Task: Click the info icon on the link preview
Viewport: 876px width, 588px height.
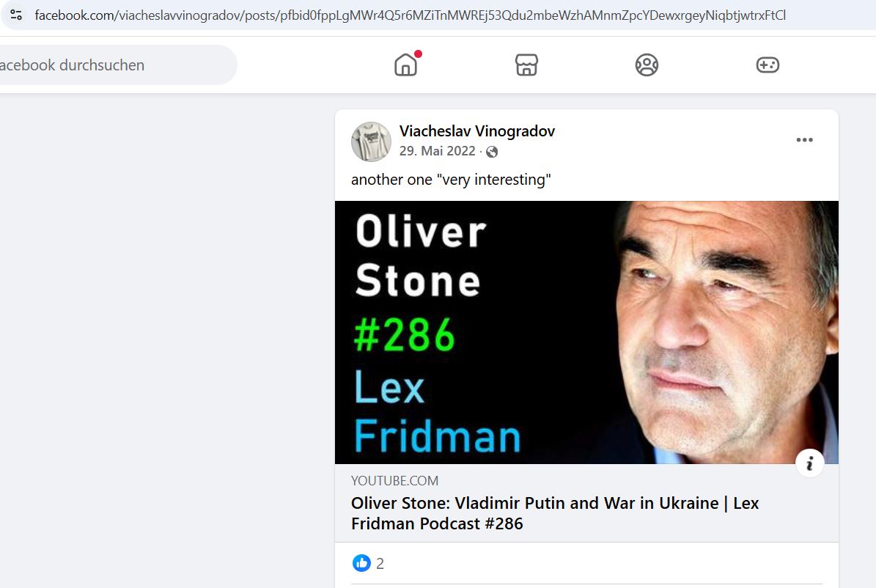Action: [809, 463]
